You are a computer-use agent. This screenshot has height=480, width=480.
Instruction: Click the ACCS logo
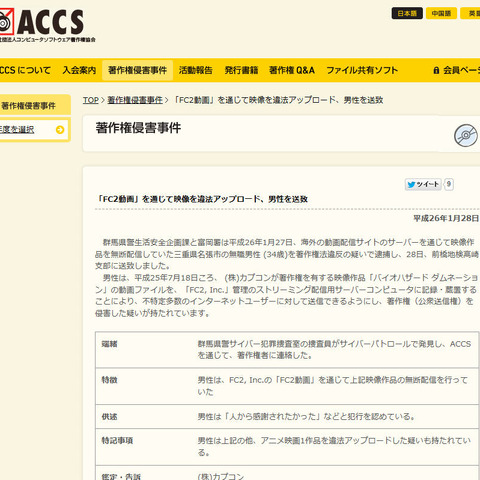pyautogui.click(x=47, y=25)
